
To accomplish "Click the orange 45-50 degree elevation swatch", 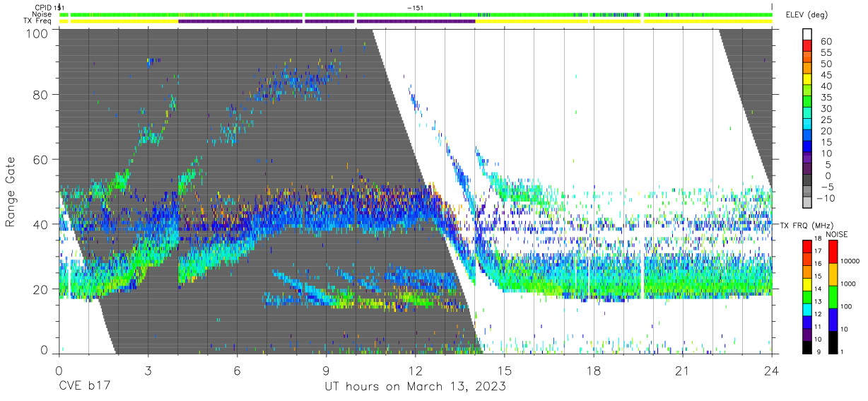I will [808, 69].
